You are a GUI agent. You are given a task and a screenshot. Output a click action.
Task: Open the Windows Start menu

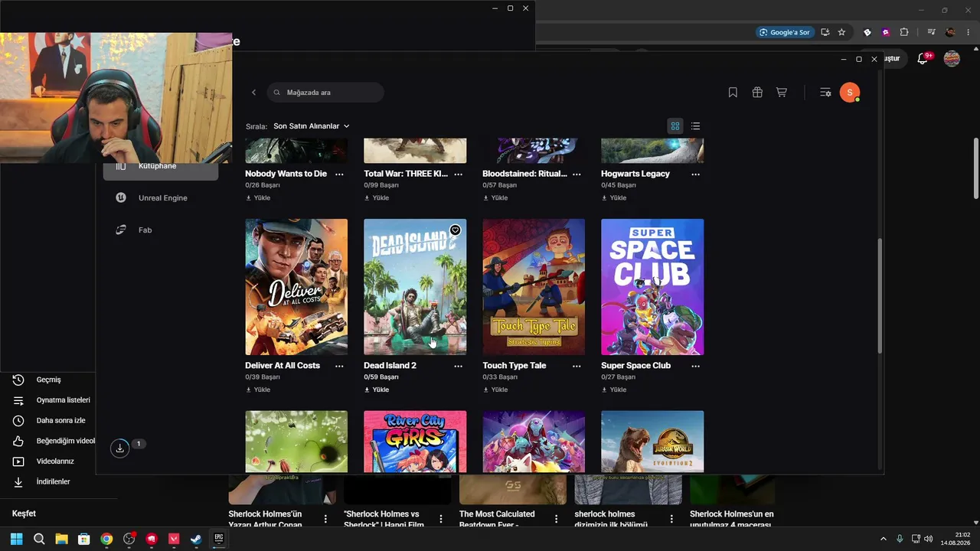click(x=17, y=539)
